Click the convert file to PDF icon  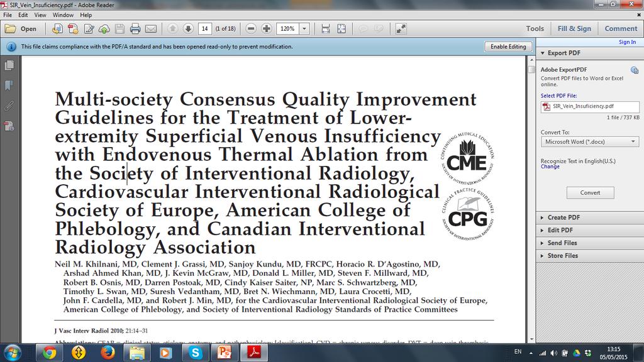click(x=73, y=29)
